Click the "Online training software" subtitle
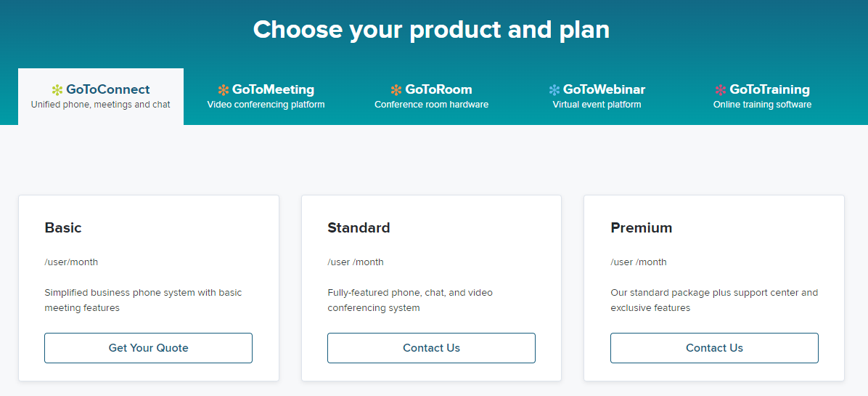868x396 pixels. pyautogui.click(x=762, y=105)
